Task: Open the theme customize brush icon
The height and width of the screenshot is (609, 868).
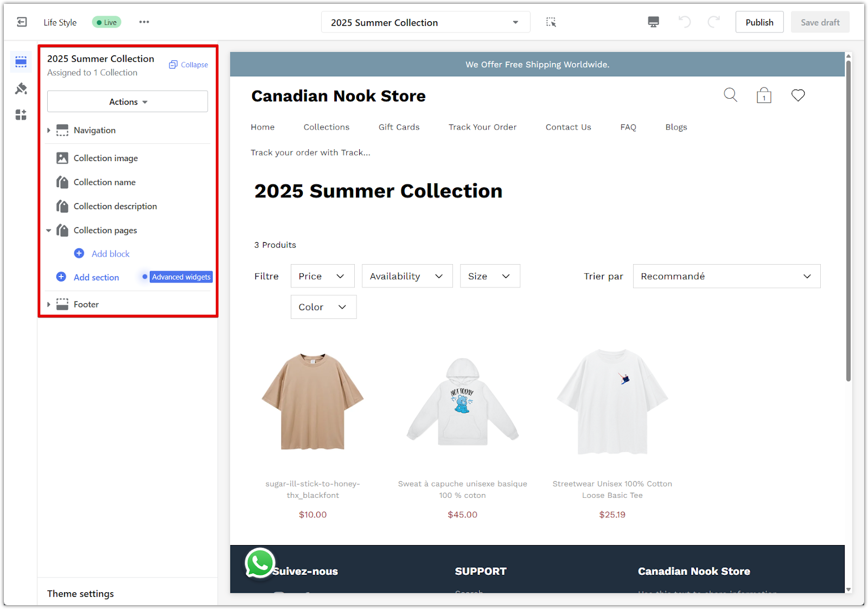Action: click(x=21, y=88)
